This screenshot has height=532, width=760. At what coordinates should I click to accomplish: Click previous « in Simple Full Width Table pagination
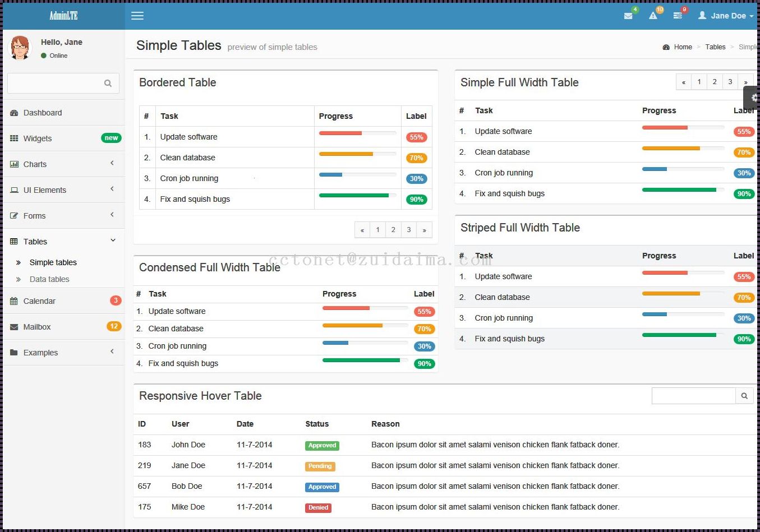tap(684, 82)
